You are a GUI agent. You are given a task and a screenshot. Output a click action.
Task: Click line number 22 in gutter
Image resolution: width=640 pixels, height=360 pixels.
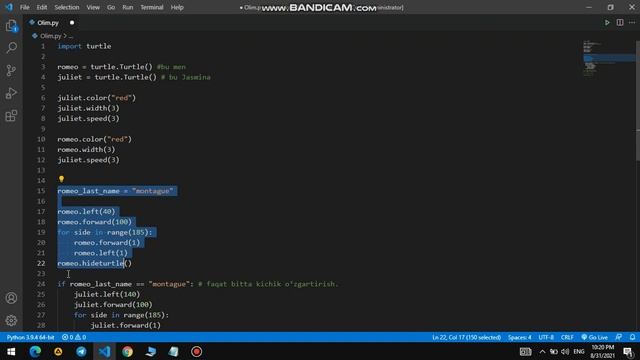[x=41, y=263]
